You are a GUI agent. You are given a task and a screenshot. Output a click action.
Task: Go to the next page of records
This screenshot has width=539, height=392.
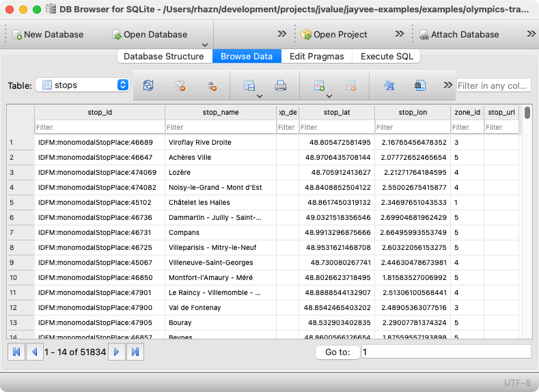point(117,352)
